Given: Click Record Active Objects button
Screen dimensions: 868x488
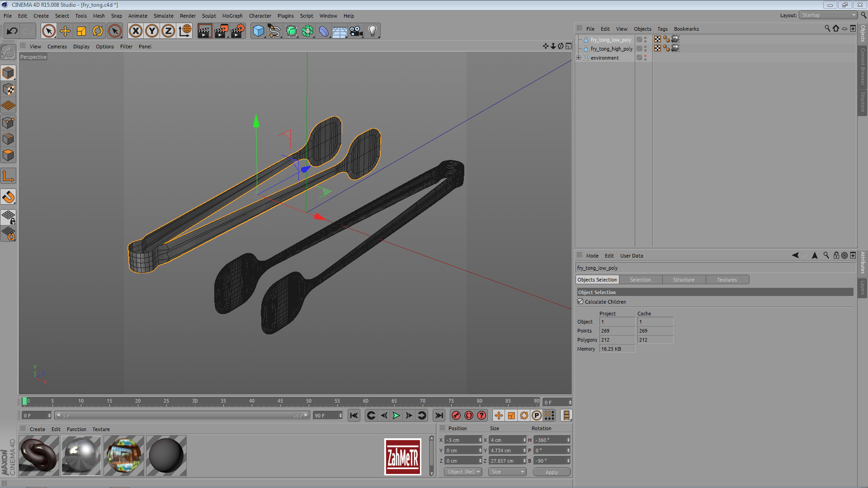Looking at the screenshot, I should click(456, 416).
